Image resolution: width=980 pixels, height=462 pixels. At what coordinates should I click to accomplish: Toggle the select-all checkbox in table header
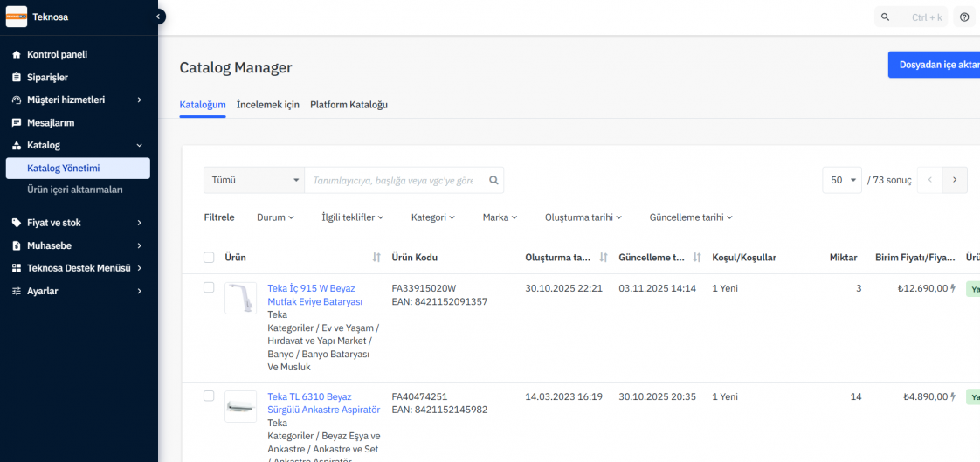[209, 258]
